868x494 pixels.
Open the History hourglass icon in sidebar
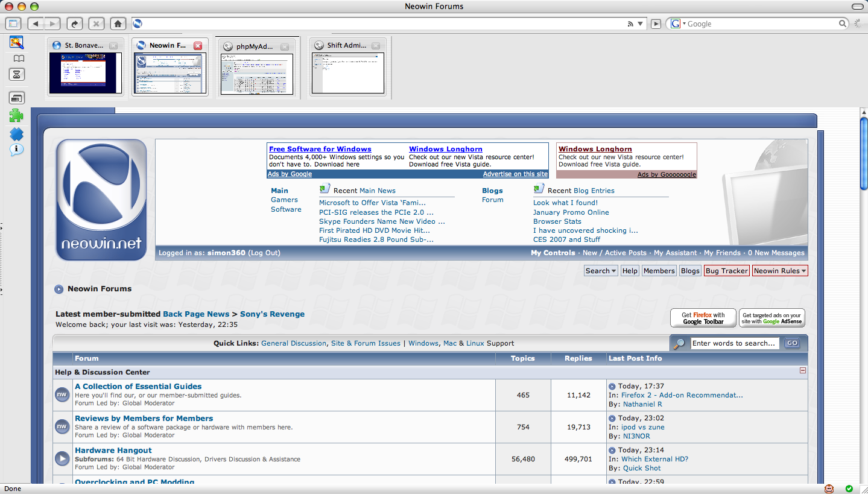click(x=17, y=75)
